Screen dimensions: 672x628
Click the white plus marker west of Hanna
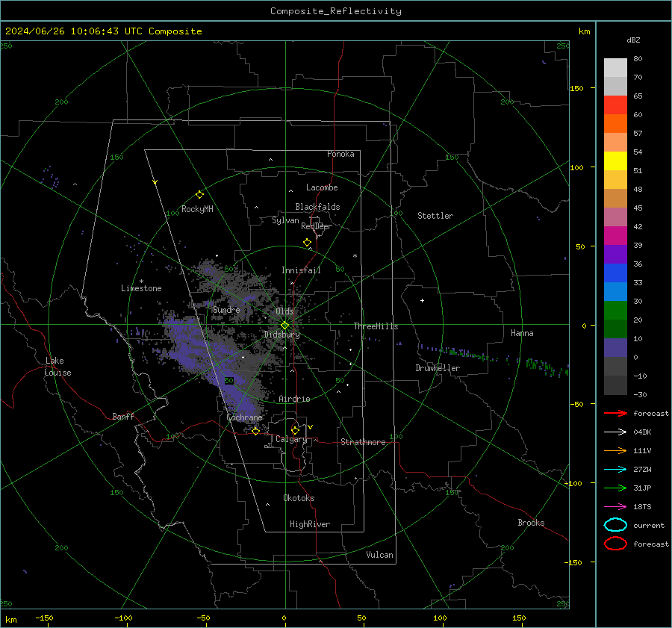[422, 300]
